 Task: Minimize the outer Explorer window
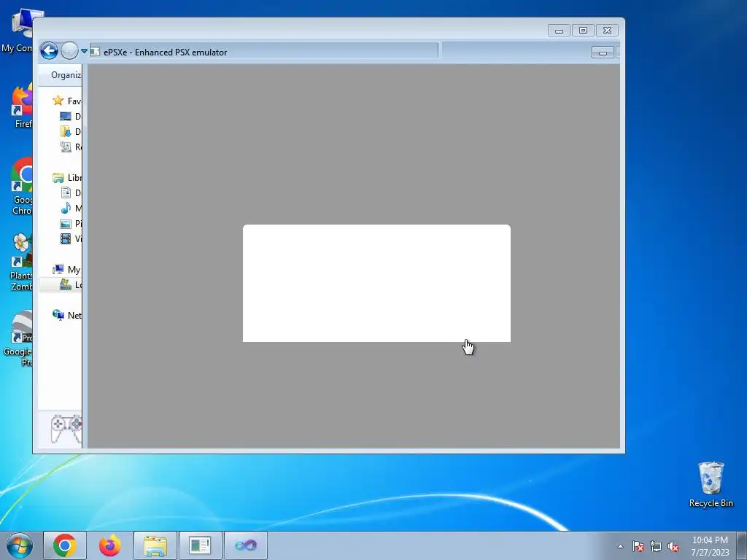pos(559,31)
